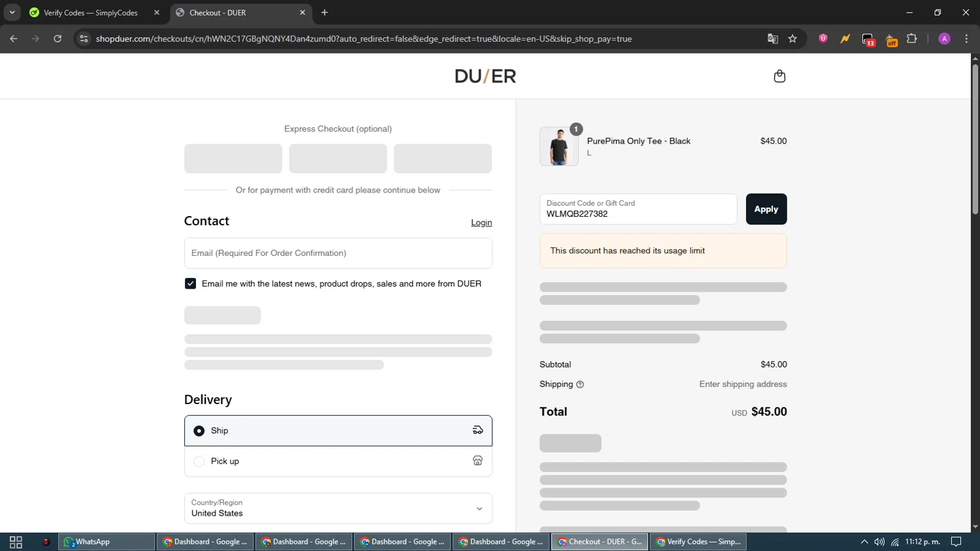The image size is (980, 551).
Task: Click the delivery truck icon in Ship row
Action: click(x=478, y=430)
